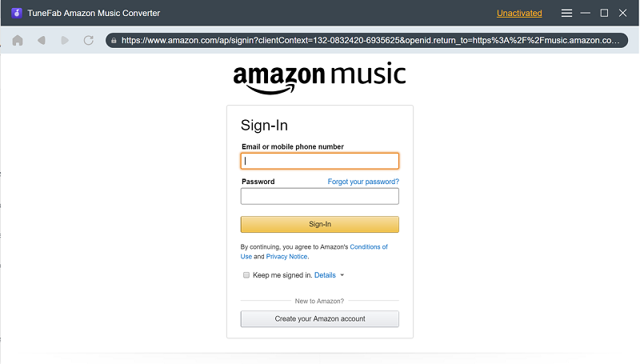Screen dimensions: 640x364
Task: Open Forgot your password link
Action: tap(363, 182)
